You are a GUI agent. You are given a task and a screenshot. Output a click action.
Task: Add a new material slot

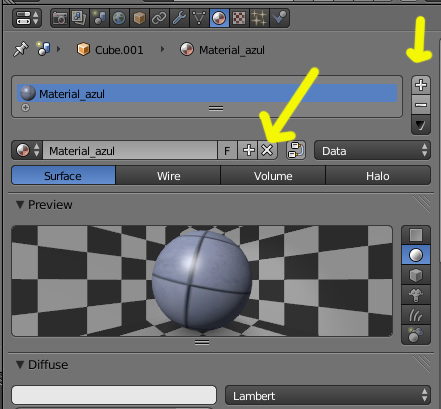point(421,85)
